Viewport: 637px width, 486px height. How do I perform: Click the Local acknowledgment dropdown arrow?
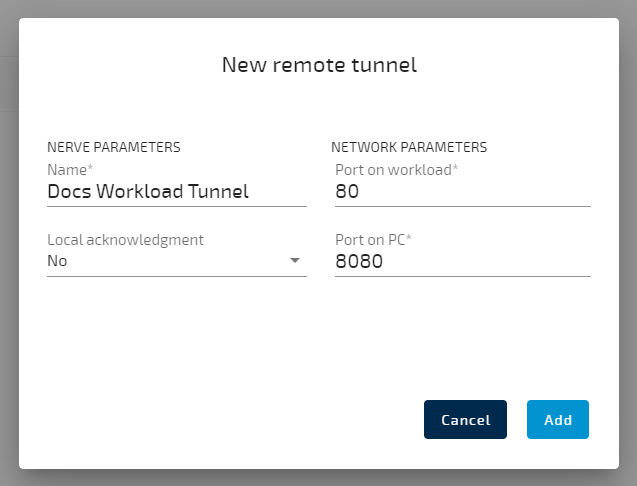(x=294, y=261)
